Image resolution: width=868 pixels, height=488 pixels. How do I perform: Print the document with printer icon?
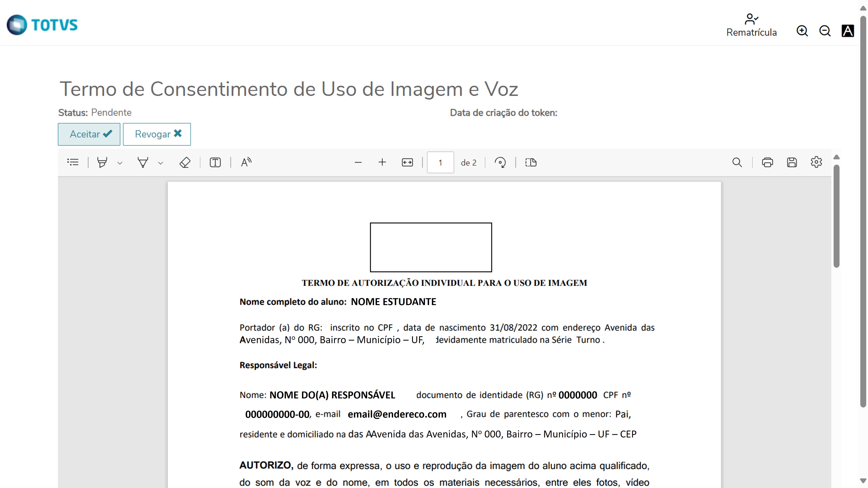pyautogui.click(x=767, y=162)
